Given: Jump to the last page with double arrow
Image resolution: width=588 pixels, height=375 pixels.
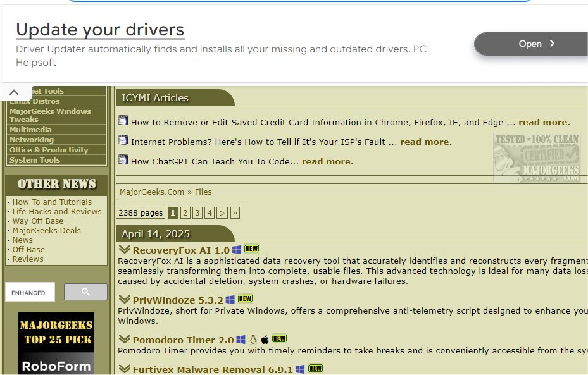Looking at the screenshot, I should tap(235, 213).
